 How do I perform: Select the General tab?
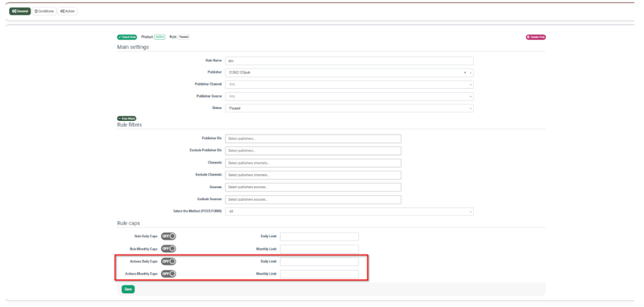20,11
